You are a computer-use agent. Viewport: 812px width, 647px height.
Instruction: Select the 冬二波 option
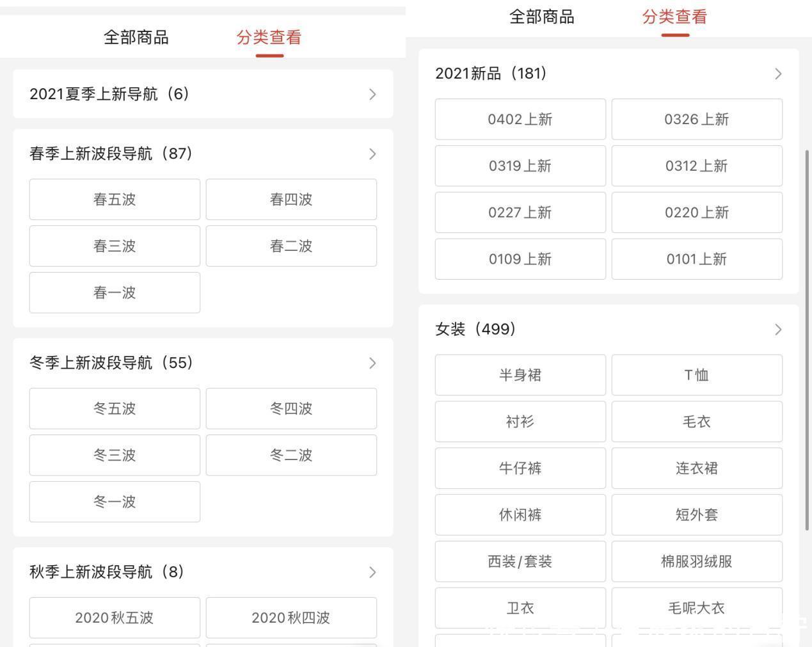[291, 455]
